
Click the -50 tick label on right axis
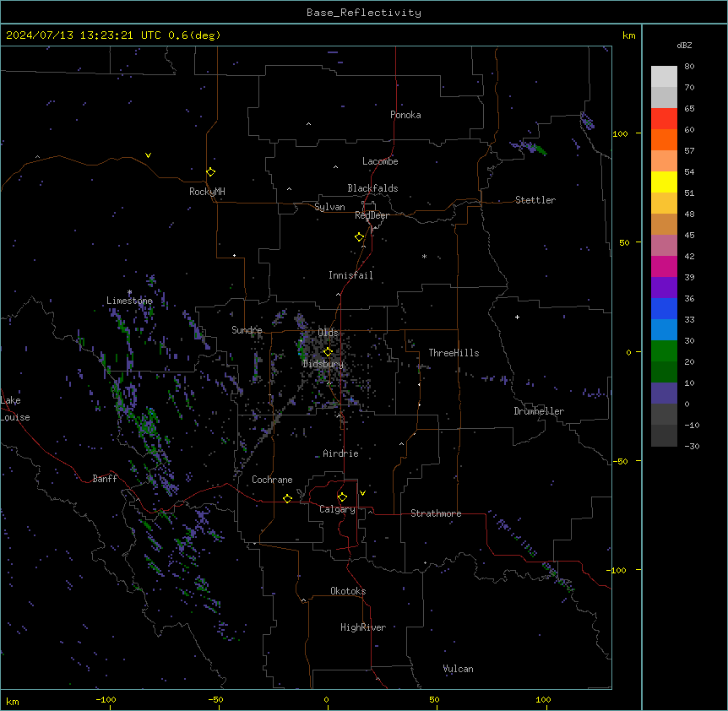(x=620, y=461)
